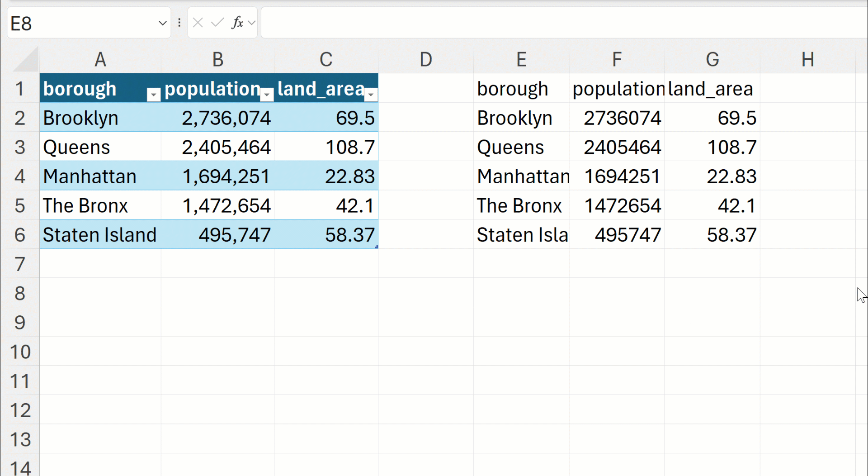The image size is (868, 476).
Task: Select the Brooklyn cell in column A
Action: (99, 118)
